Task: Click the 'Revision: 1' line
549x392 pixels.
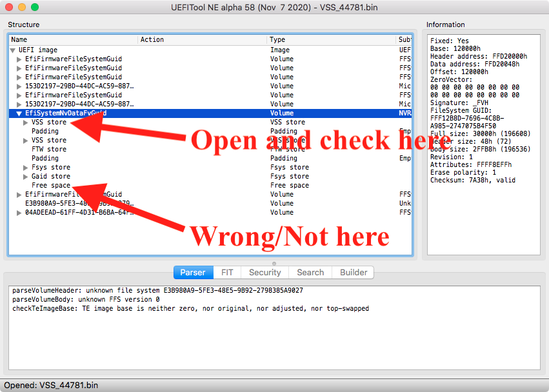Action: (x=452, y=157)
